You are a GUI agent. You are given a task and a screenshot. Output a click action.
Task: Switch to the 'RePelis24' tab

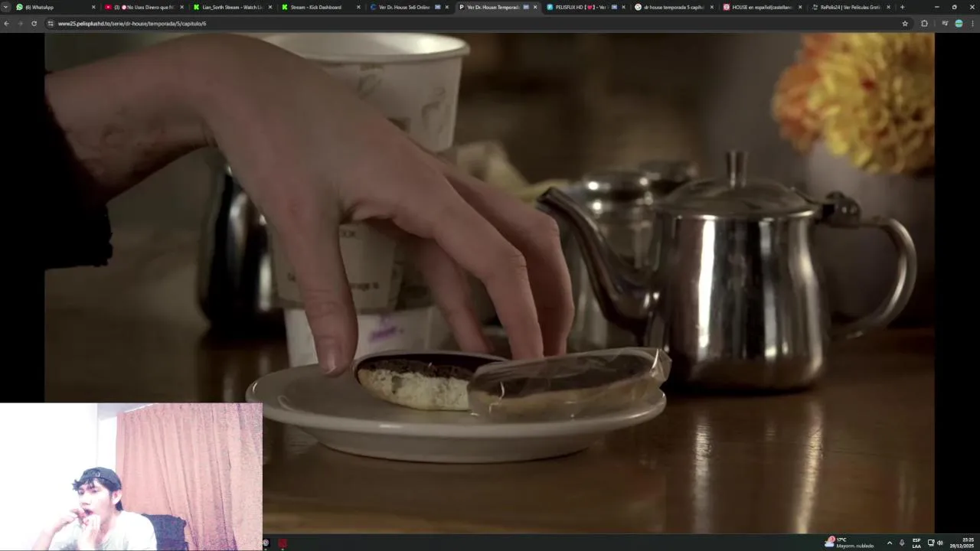(850, 7)
